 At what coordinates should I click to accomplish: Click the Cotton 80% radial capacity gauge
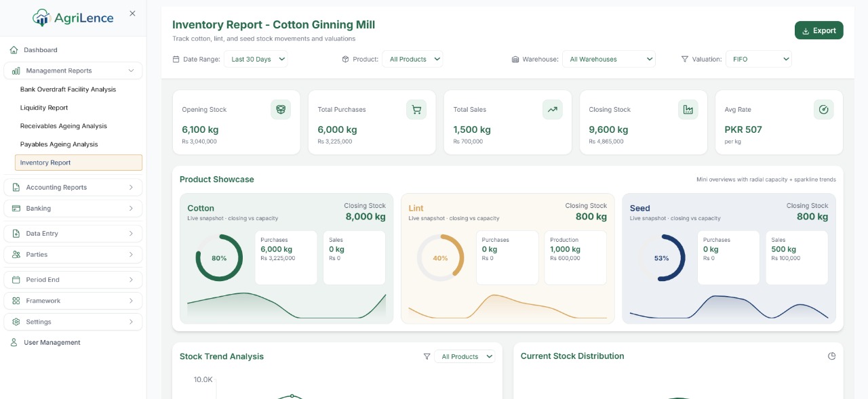tap(219, 258)
